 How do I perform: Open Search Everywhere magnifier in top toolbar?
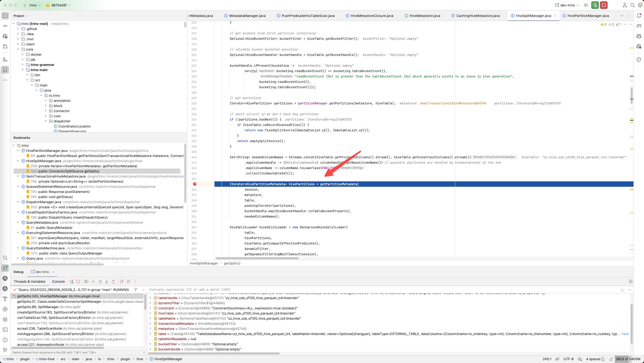click(x=632, y=5)
